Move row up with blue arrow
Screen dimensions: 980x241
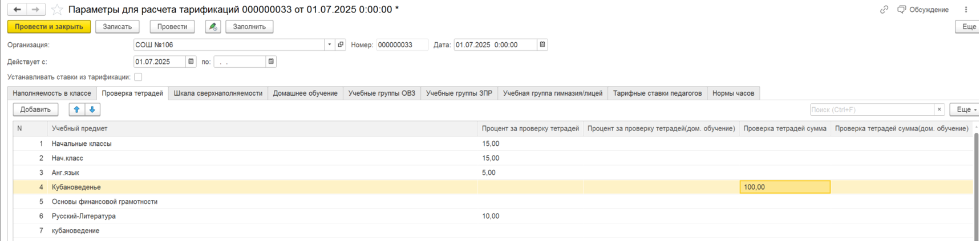click(x=76, y=109)
